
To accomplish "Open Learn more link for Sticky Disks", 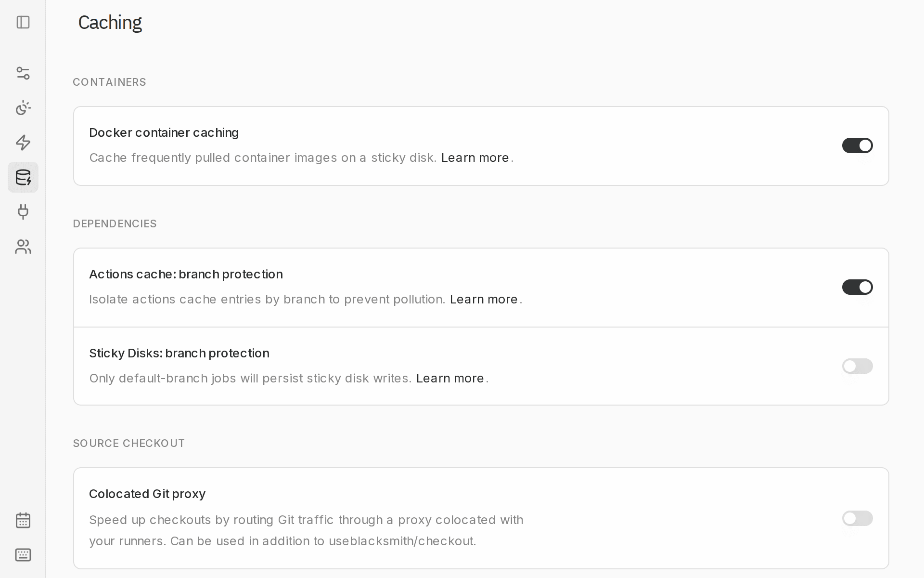I will [450, 379].
